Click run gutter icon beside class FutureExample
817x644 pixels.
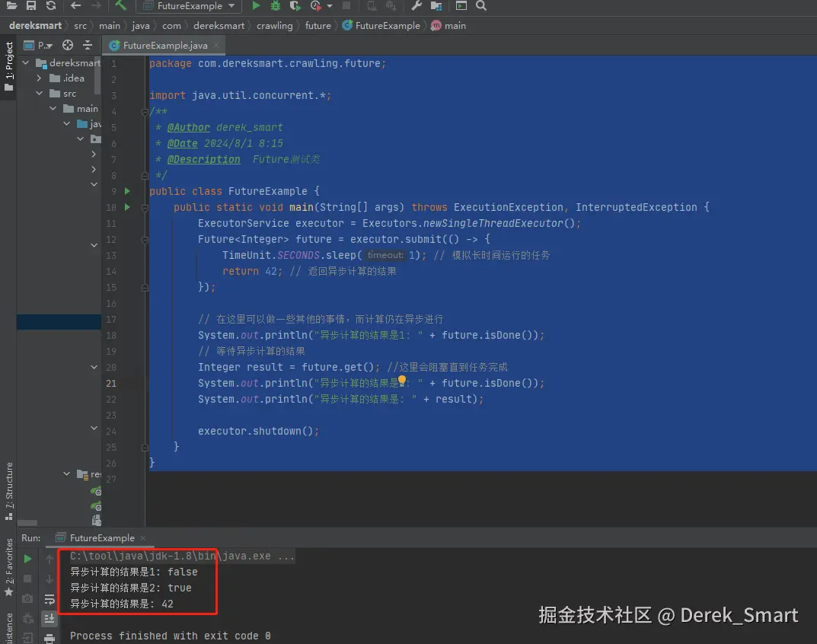(x=127, y=191)
